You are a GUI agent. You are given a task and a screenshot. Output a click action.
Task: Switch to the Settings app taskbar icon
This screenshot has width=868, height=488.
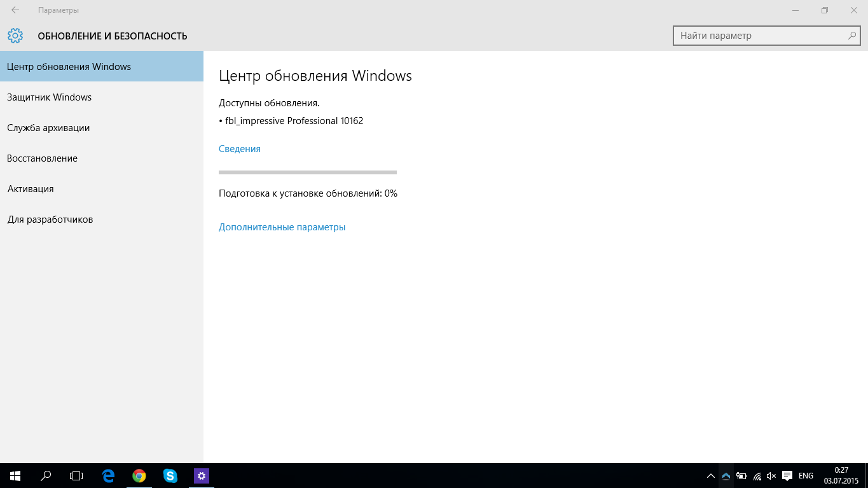(x=201, y=475)
